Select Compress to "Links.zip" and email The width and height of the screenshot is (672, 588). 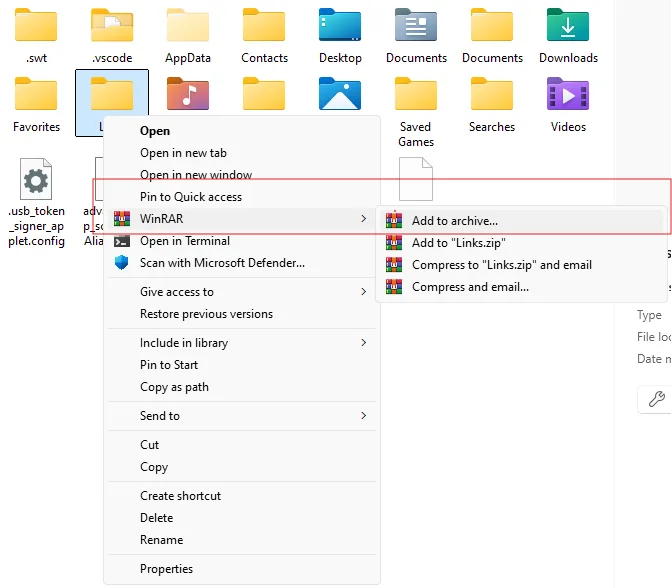click(522, 264)
